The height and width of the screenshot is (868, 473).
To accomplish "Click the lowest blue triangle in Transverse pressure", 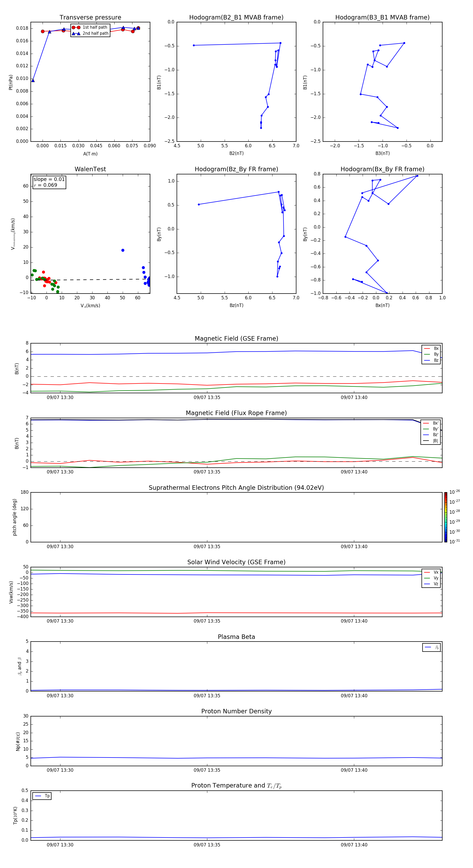I will [33, 80].
